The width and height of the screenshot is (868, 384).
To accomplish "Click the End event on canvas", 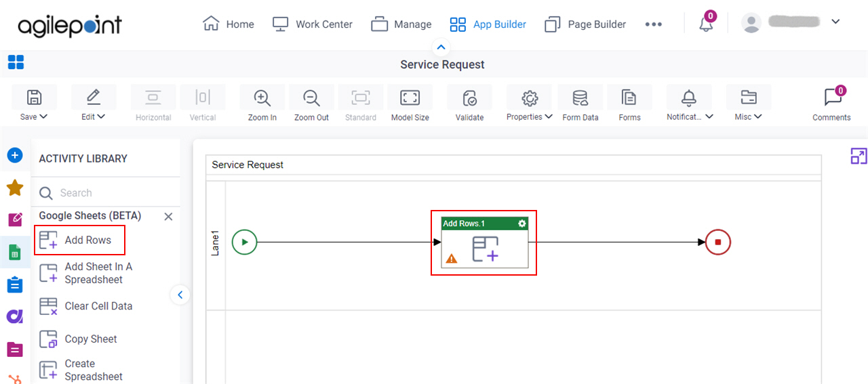I will [717, 242].
